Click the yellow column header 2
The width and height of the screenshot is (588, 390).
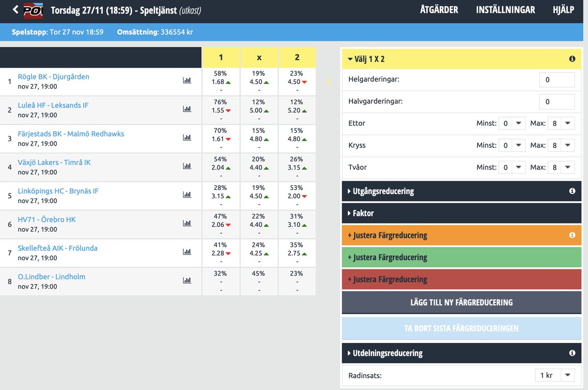click(x=297, y=57)
